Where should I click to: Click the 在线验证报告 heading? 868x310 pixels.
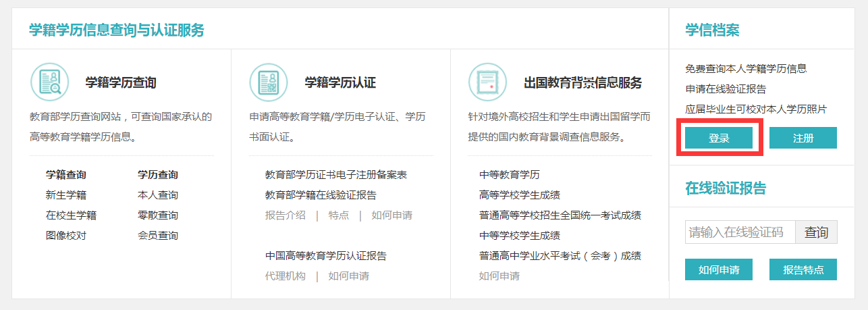point(726,188)
